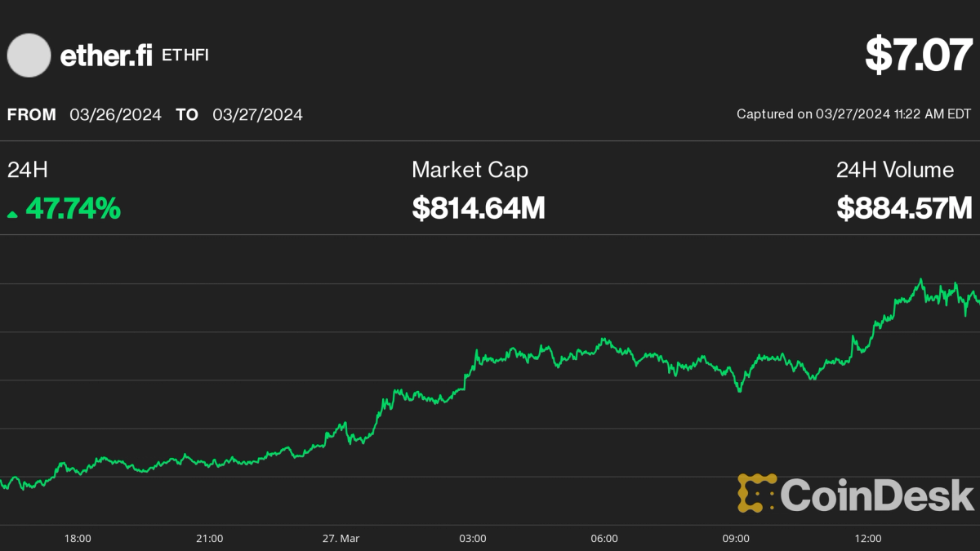Click the 12:00 time axis label
Viewport: 980px width, 551px height.
coord(867,539)
